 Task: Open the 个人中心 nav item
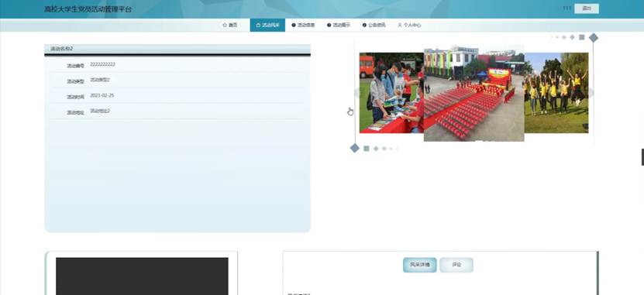[409, 25]
